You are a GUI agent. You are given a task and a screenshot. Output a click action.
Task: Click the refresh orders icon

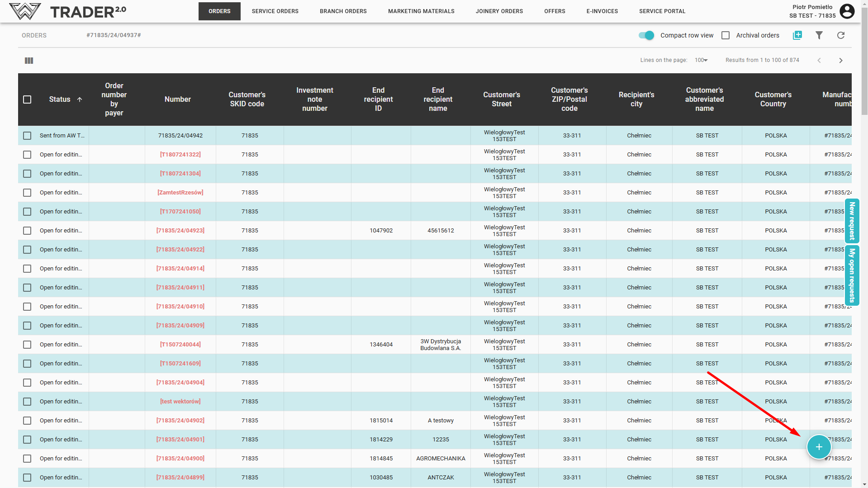840,35
